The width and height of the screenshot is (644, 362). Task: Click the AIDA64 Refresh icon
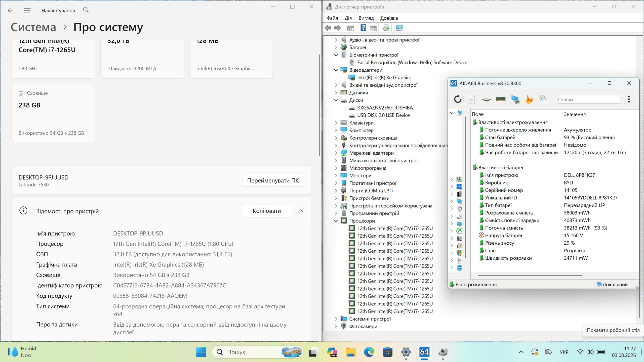coord(458,99)
